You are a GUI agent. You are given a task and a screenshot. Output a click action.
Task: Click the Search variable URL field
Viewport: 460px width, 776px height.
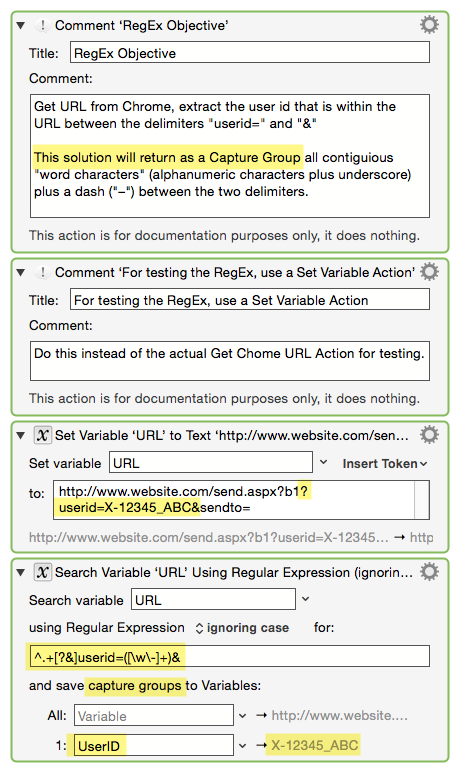pos(213,599)
